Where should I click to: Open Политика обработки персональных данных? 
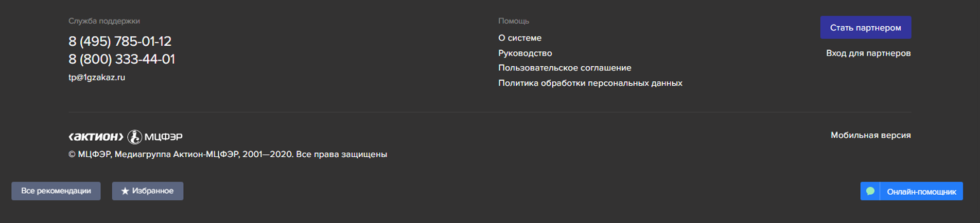coord(590,83)
